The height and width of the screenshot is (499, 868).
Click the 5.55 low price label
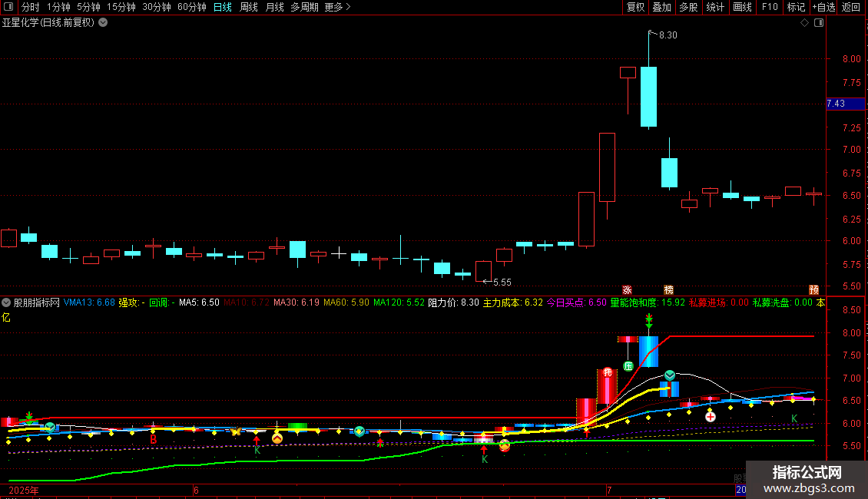click(502, 283)
